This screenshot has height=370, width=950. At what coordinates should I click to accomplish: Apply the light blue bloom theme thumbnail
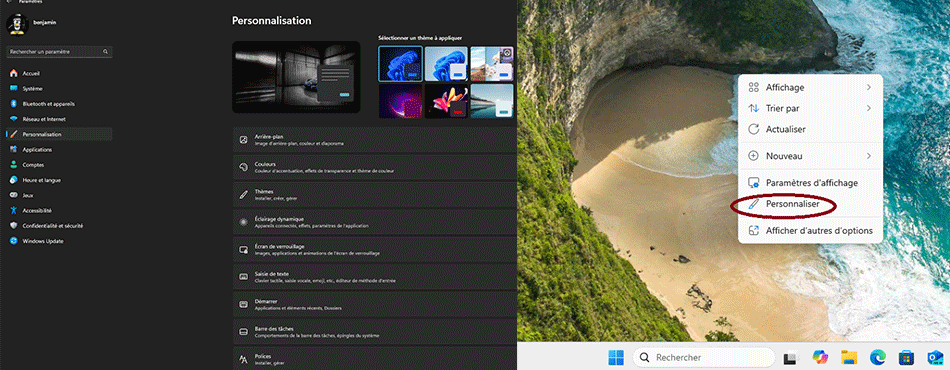click(446, 64)
